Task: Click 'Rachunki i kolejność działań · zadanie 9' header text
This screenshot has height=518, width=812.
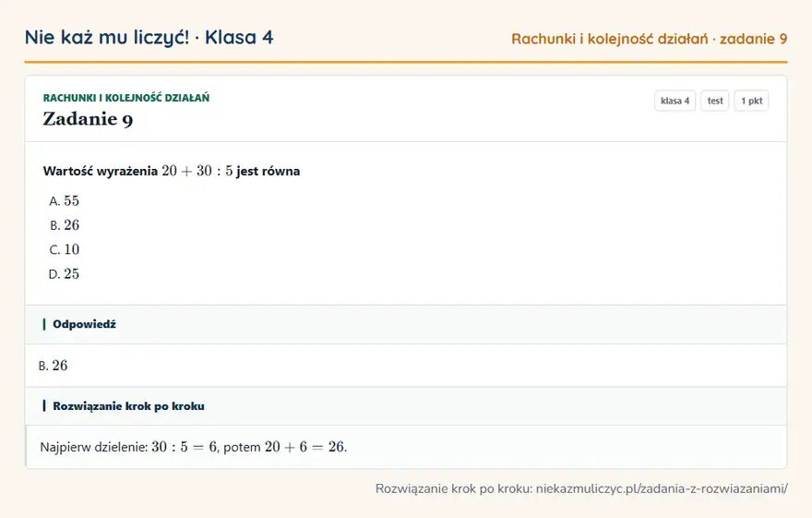Action: 650,39
